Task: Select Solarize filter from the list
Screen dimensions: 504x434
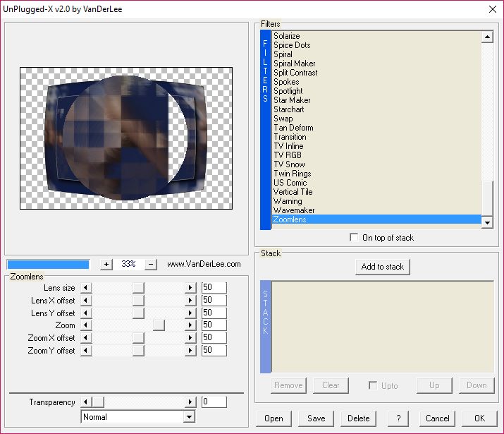Action: 286,36
